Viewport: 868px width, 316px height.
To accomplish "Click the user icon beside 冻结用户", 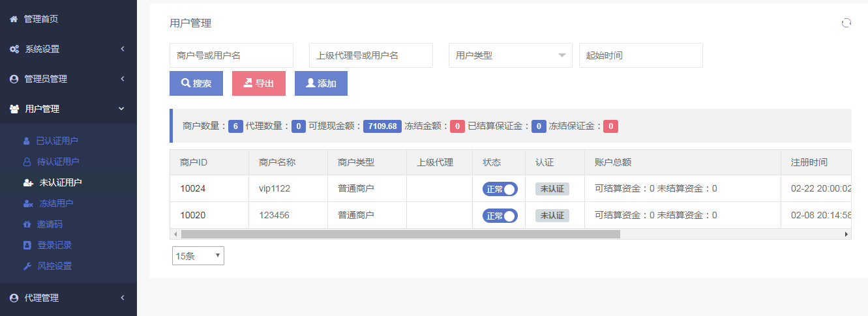I will point(27,203).
